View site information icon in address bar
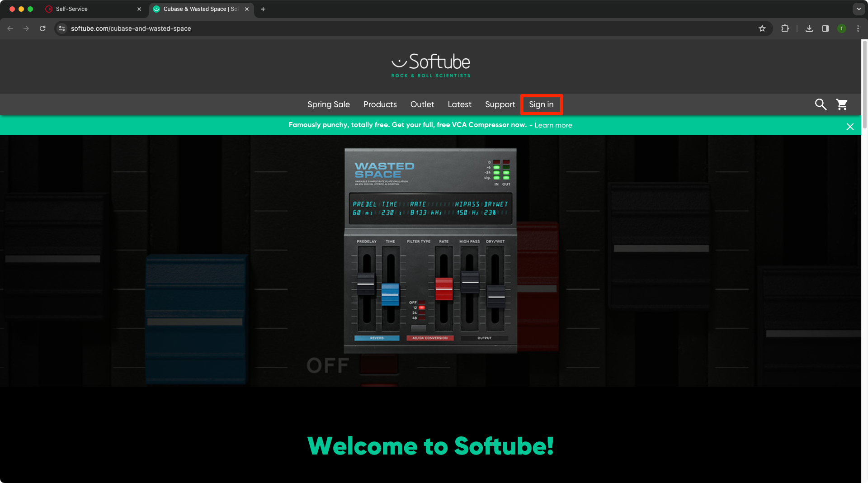 pos(62,28)
